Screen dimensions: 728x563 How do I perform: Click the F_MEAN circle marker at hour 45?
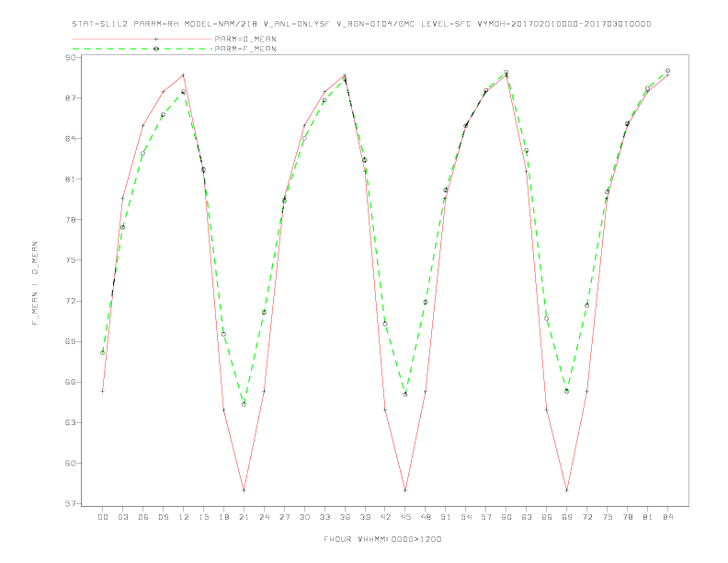pos(405,394)
